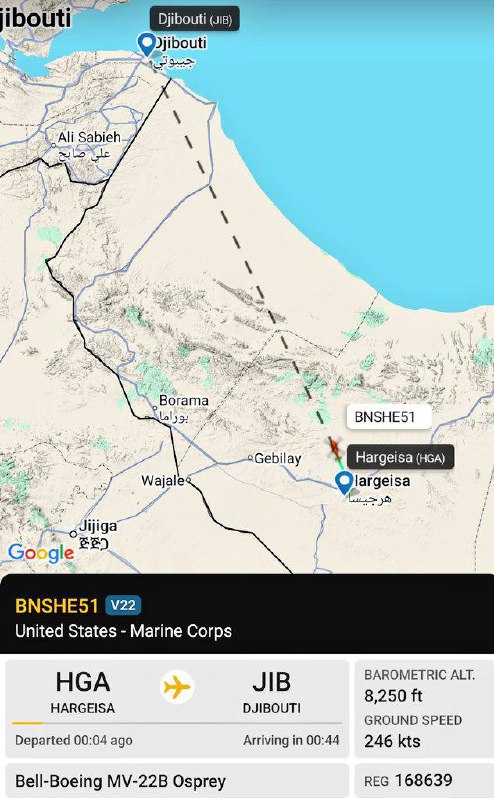Click United States - Marine Corps operator text
Image resolution: width=494 pixels, height=800 pixels.
[124, 631]
